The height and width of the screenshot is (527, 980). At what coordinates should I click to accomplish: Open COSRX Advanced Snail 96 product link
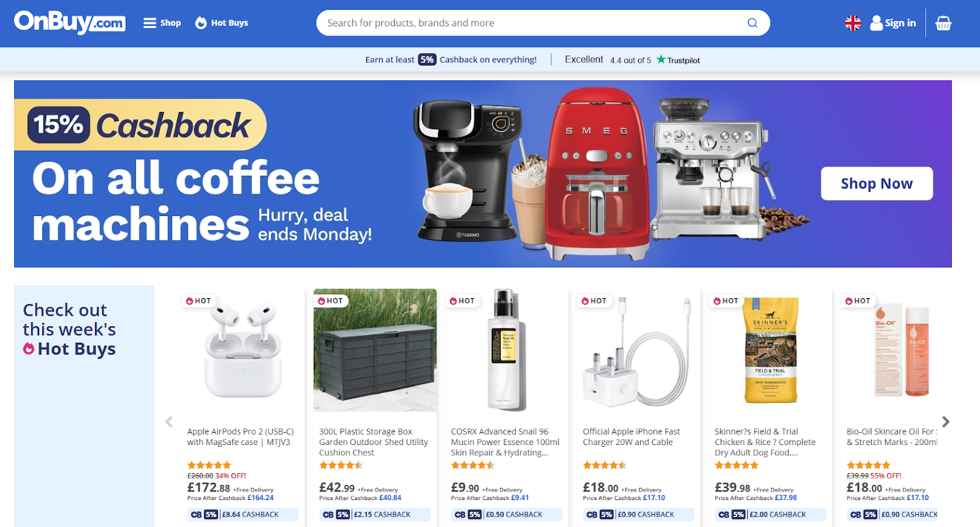[x=505, y=442]
